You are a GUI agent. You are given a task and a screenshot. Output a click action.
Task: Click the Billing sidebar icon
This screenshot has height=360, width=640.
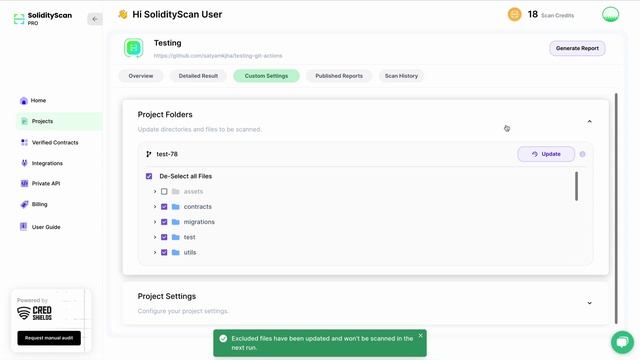(24, 204)
